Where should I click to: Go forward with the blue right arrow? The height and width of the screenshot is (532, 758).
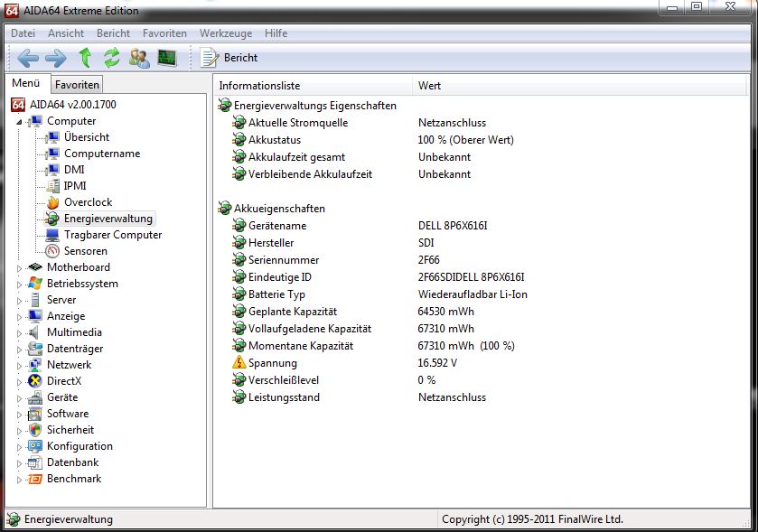pyautogui.click(x=56, y=58)
